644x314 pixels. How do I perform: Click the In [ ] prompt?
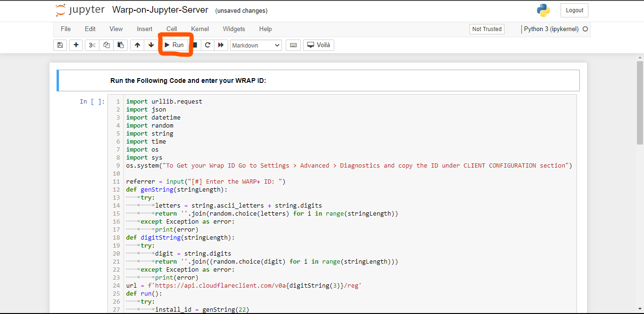(92, 102)
